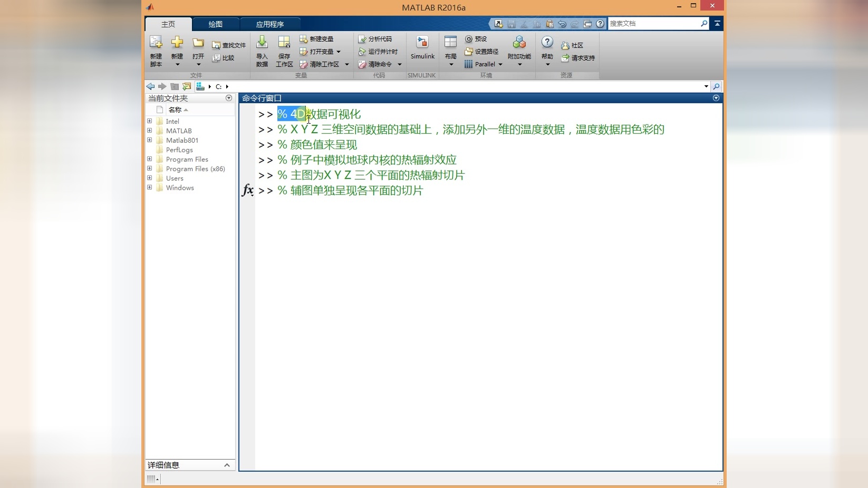Switch to the 绘图 tab
Image resolution: width=868 pixels, height=488 pixels.
(215, 24)
